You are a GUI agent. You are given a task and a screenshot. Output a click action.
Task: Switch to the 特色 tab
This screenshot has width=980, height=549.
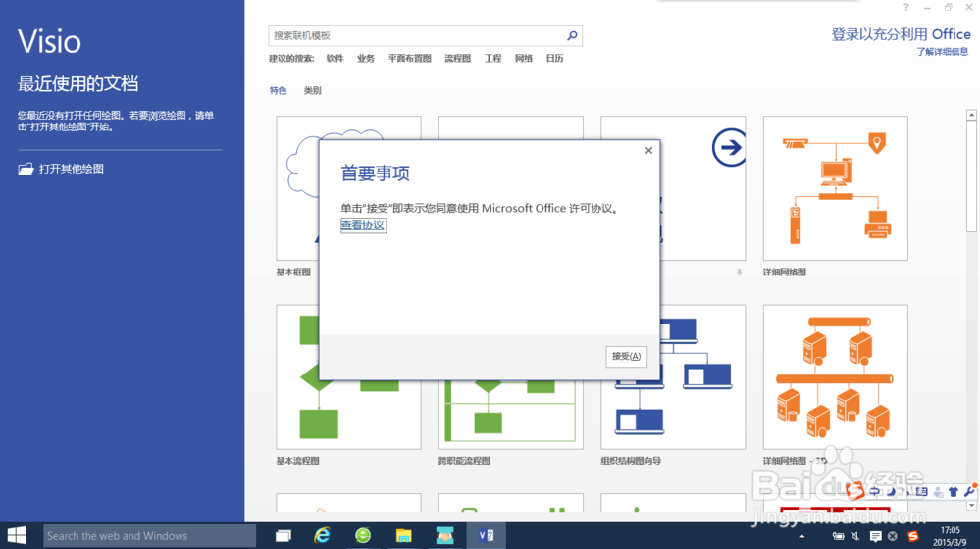click(279, 90)
